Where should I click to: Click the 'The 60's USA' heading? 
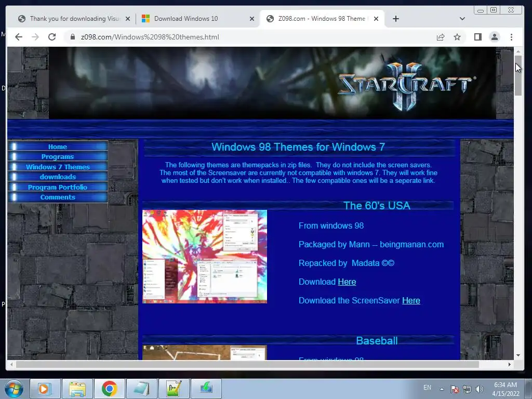pyautogui.click(x=377, y=206)
